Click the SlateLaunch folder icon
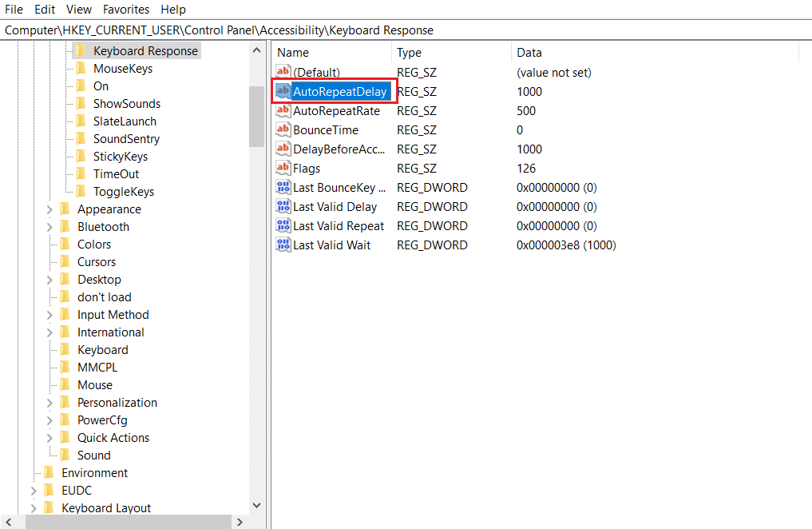The height and width of the screenshot is (529, 812). coord(81,121)
